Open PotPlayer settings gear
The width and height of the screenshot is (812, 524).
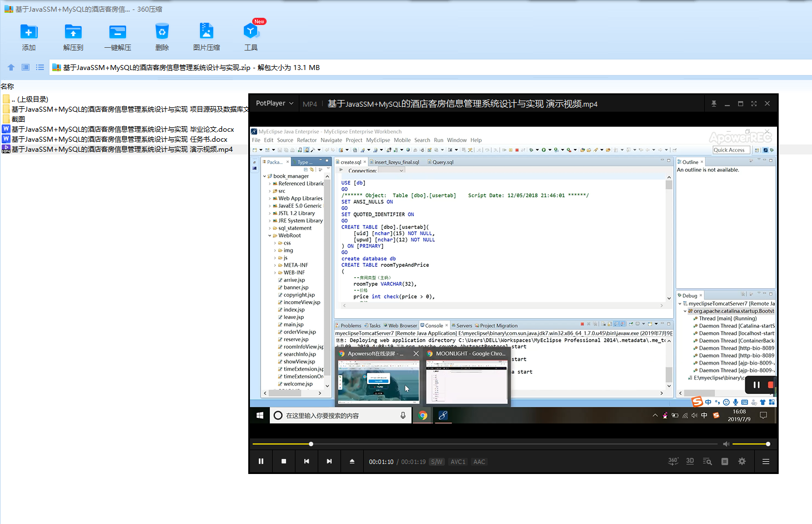(742, 461)
